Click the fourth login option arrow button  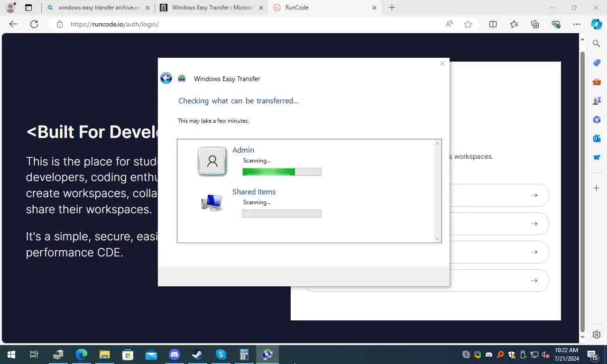534,281
